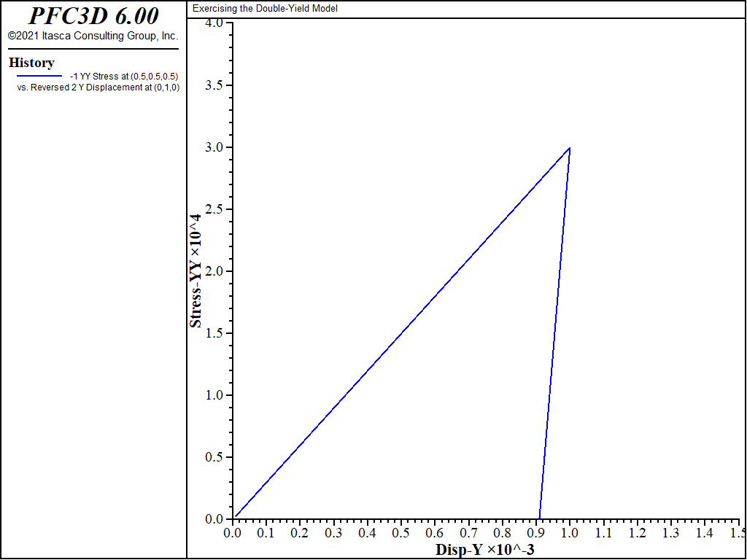Click the 2.5 tick label on the stress axis

click(213, 209)
